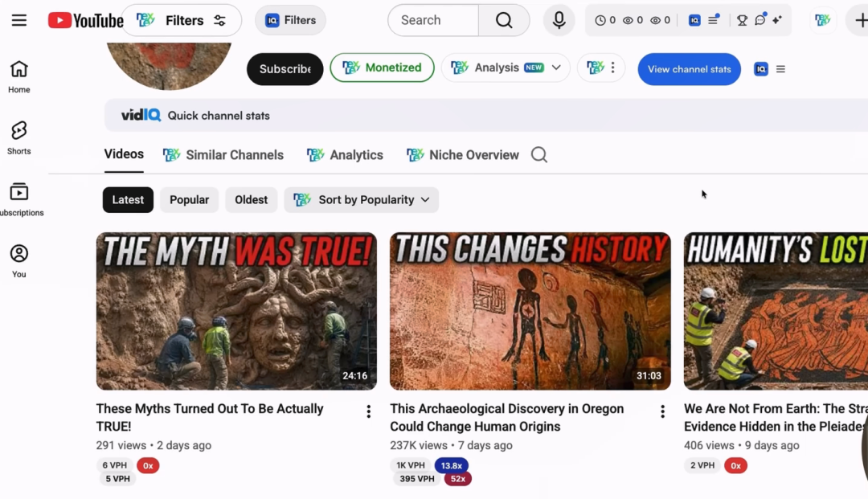The image size is (868, 499).
Task: Open the Sort by Popularity dropdown
Action: 362,200
